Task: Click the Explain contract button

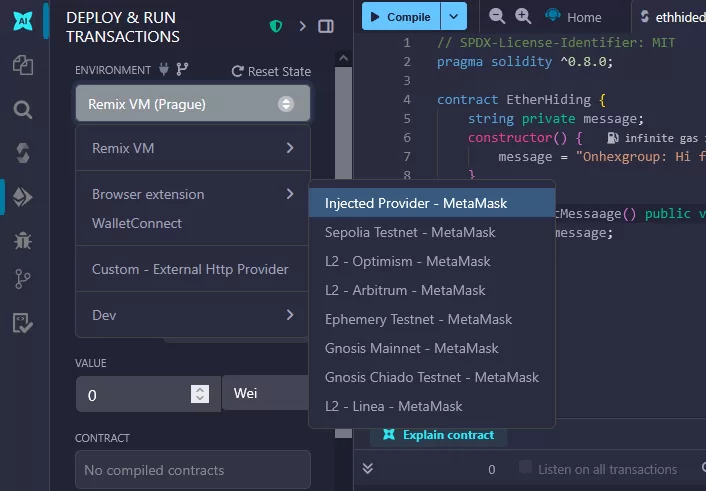Action: 438,435
